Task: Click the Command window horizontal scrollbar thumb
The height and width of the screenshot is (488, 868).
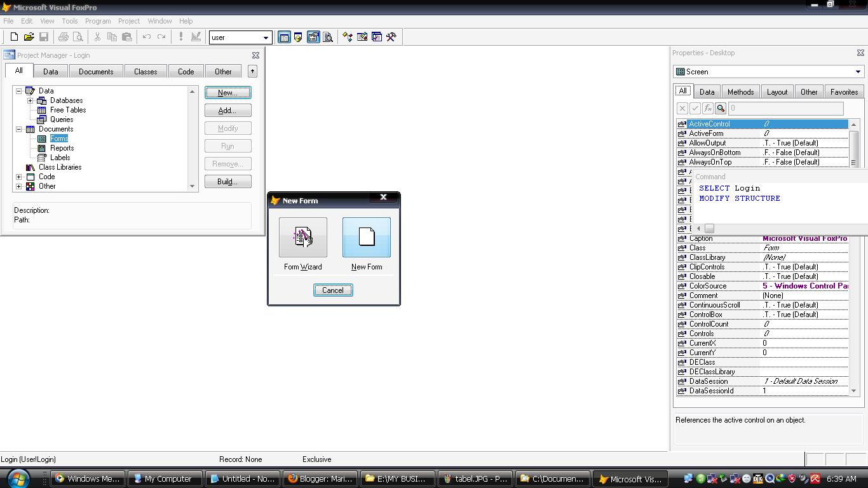Action: (x=710, y=229)
